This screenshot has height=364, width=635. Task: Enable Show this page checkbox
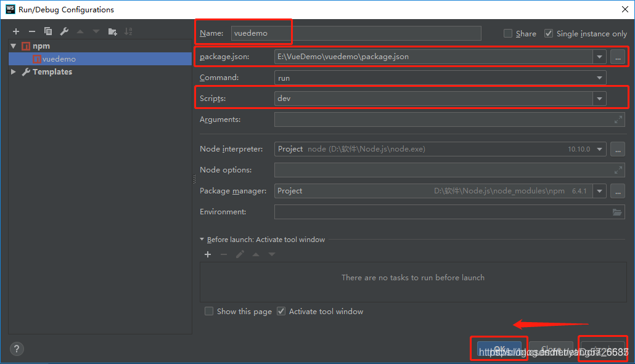coord(209,311)
